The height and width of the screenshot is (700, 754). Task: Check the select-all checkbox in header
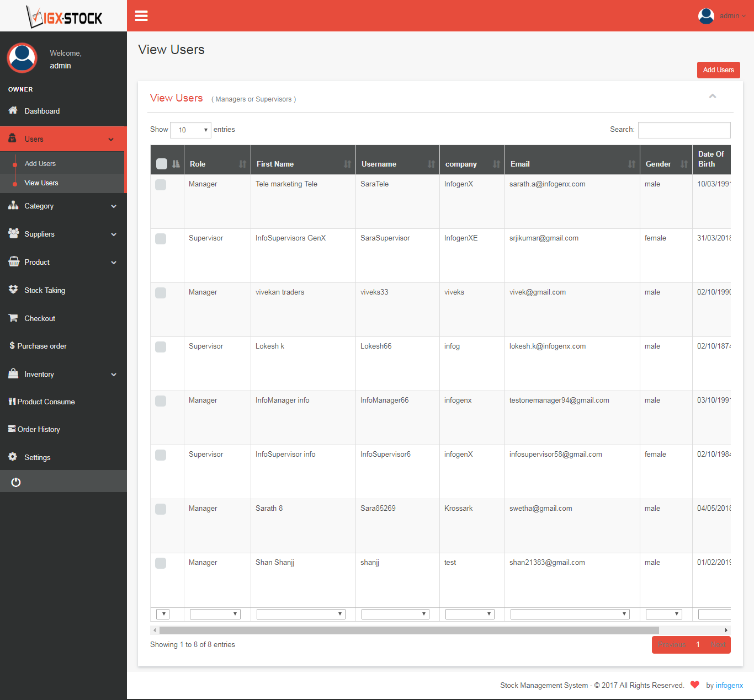click(162, 163)
